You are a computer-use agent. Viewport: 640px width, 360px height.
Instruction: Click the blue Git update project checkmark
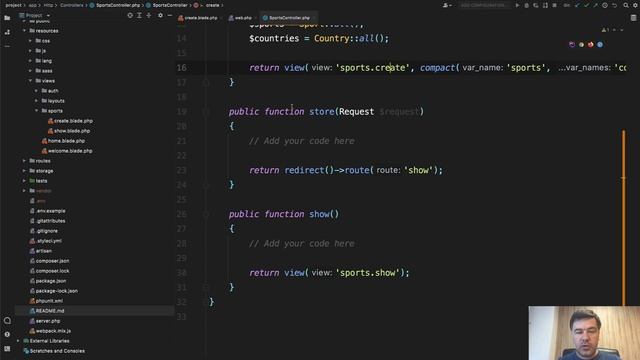(577, 5)
